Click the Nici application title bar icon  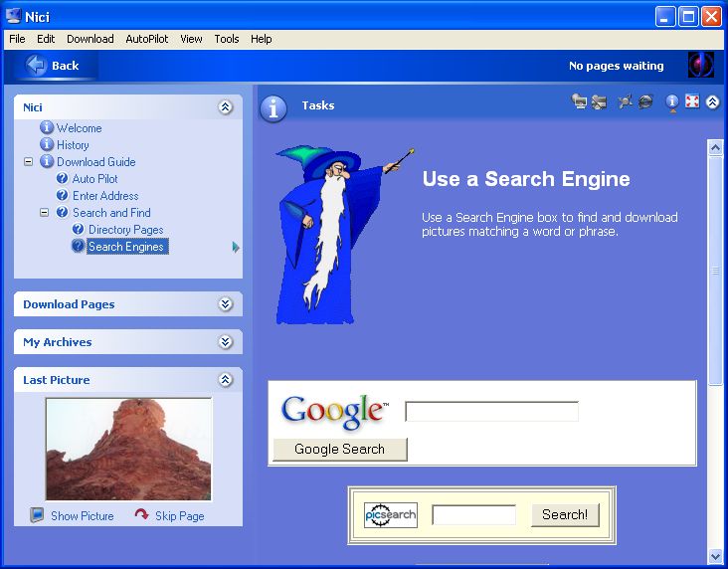click(x=14, y=16)
